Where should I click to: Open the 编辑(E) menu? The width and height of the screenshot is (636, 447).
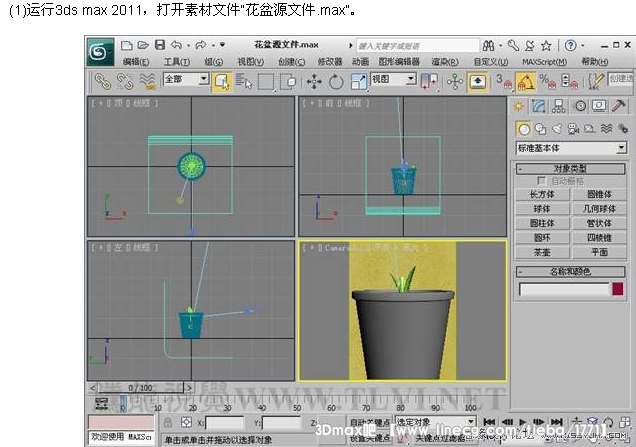[136, 62]
